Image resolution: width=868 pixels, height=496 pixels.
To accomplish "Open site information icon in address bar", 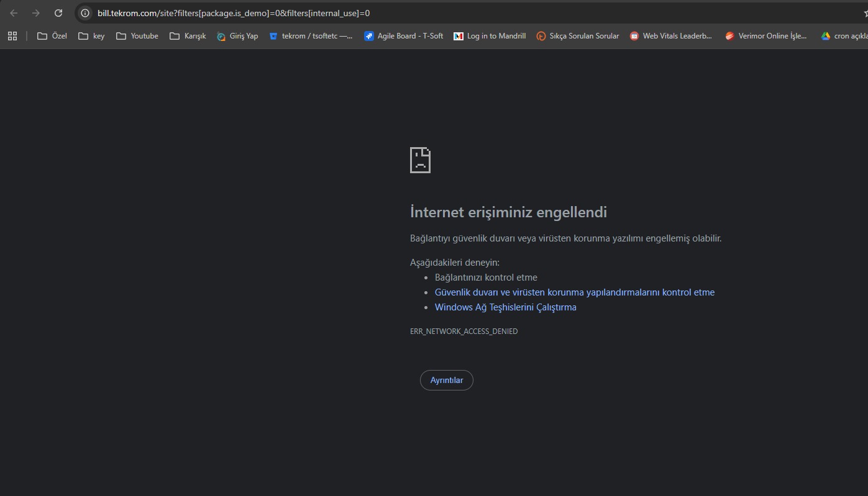I will pyautogui.click(x=85, y=13).
